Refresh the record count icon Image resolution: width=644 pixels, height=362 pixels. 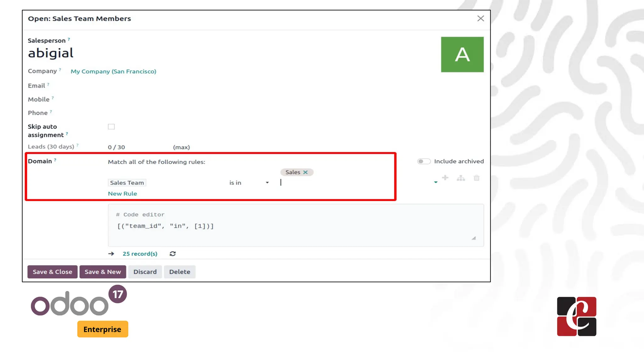pos(173,254)
